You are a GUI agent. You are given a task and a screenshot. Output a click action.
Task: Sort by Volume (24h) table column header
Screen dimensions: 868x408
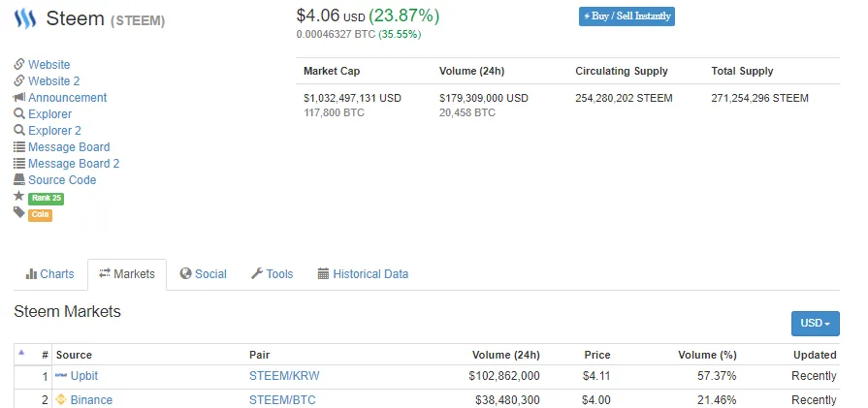click(506, 355)
